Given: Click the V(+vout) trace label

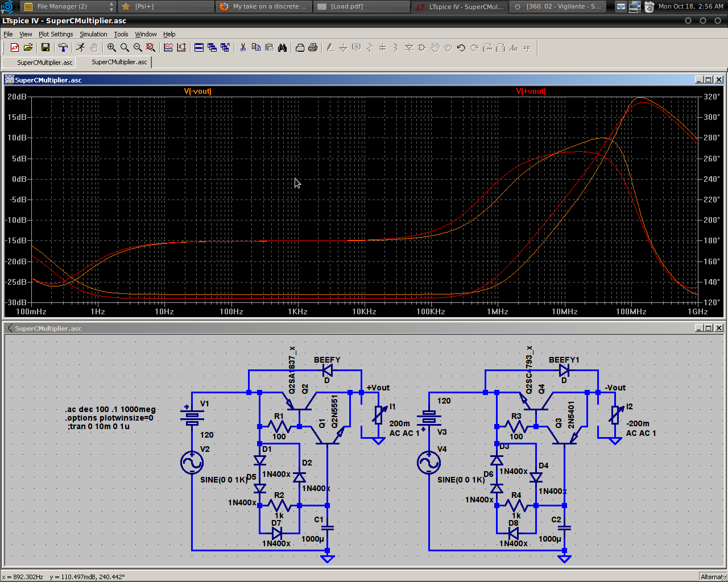Looking at the screenshot, I should pyautogui.click(x=531, y=92).
